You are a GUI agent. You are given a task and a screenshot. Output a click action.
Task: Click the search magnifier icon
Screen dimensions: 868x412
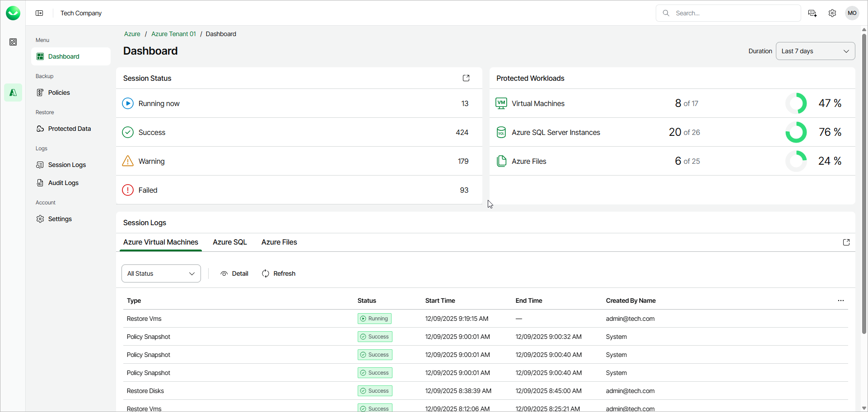tap(666, 13)
